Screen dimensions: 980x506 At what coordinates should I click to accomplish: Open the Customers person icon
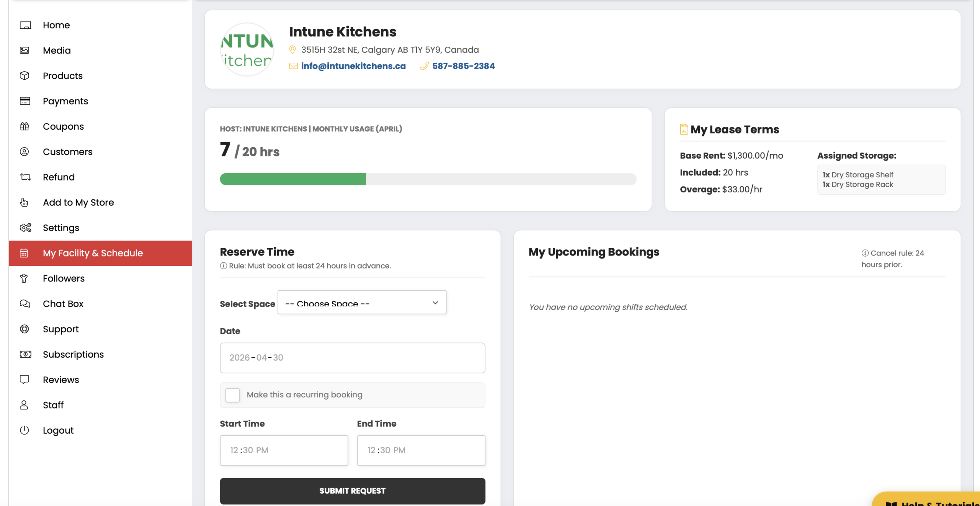coord(24,152)
